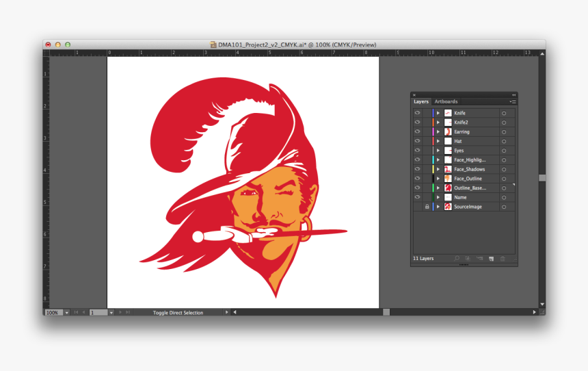The width and height of the screenshot is (588, 371).
Task: Click the Knife layer target circle
Action: pyautogui.click(x=504, y=113)
